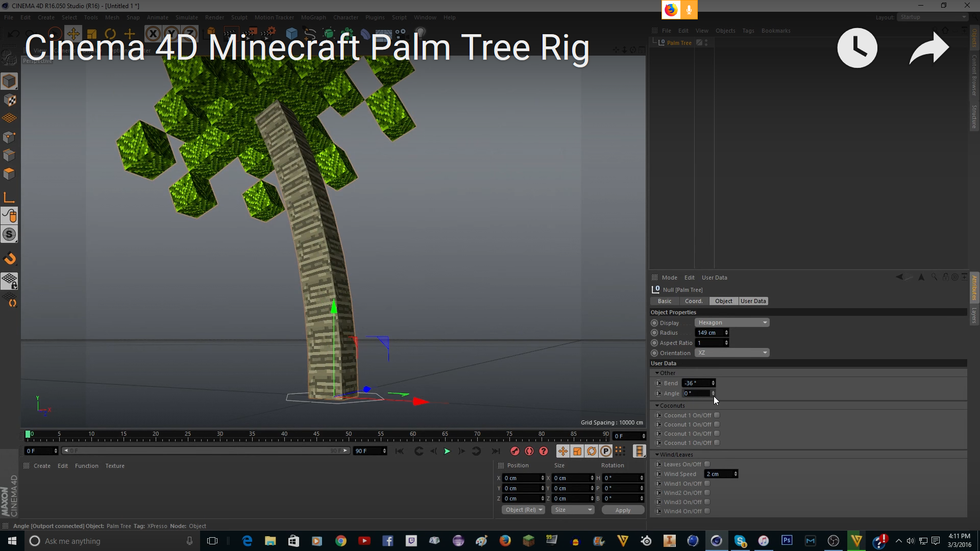Select the User Data tab
Viewport: 980px width, 551px height.
[753, 301]
